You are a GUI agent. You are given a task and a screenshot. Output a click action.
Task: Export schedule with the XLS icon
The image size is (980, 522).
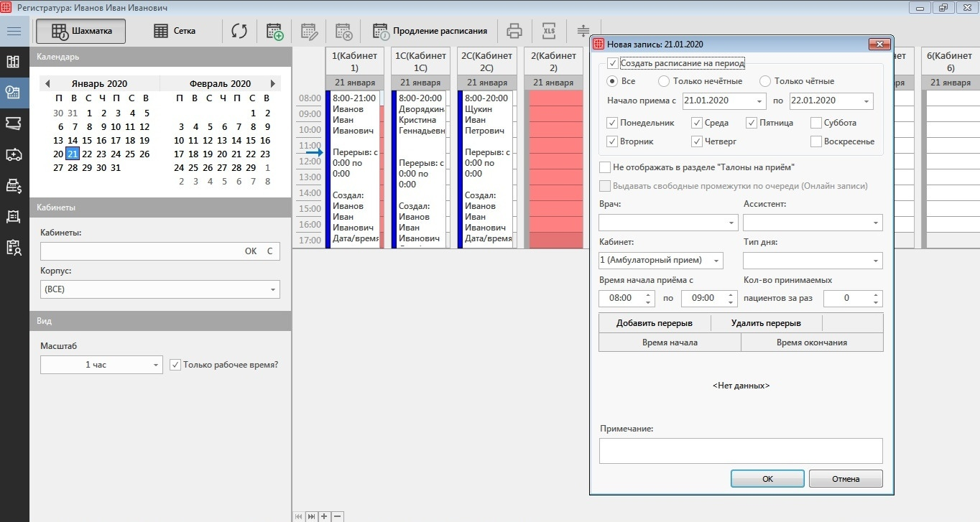tap(549, 31)
